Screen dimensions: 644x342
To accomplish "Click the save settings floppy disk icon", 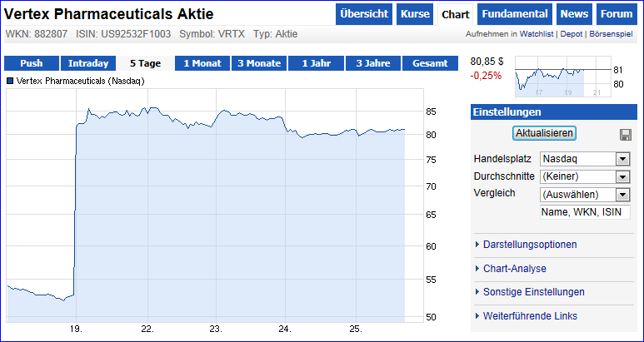I will 626,135.
